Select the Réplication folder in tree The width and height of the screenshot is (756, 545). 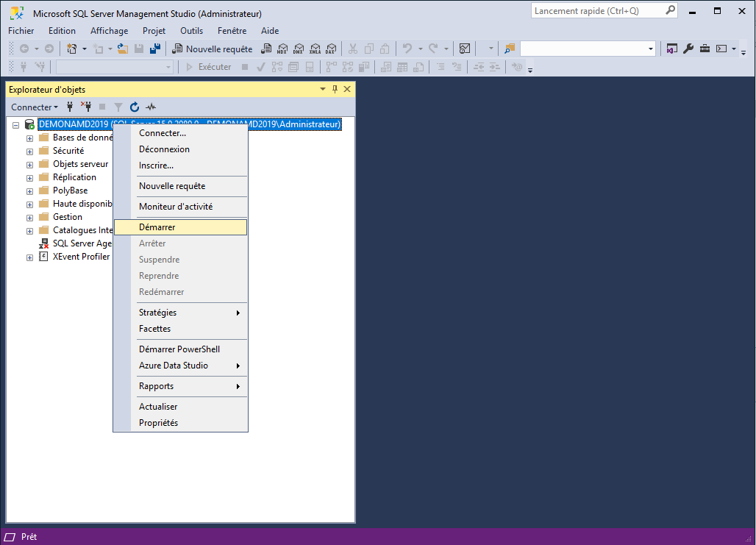point(74,177)
